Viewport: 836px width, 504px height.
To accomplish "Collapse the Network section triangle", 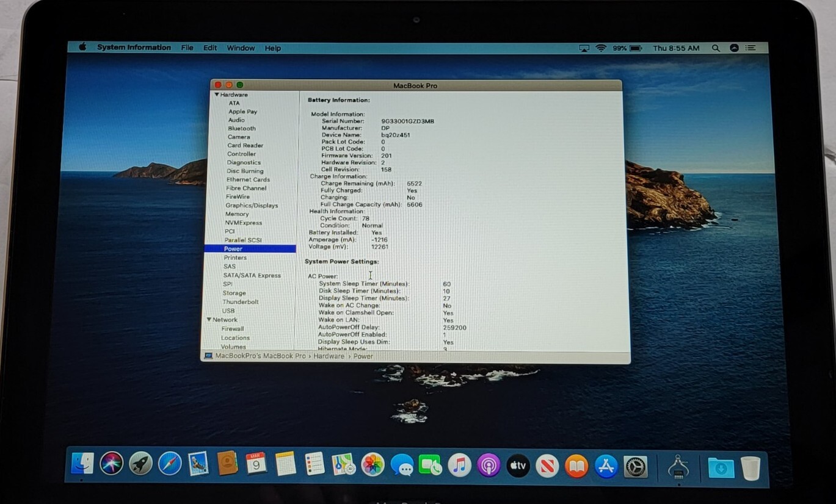I will (209, 320).
